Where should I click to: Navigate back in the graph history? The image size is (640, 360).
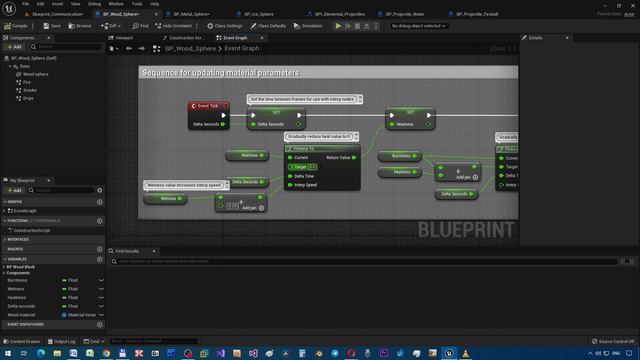click(129, 49)
